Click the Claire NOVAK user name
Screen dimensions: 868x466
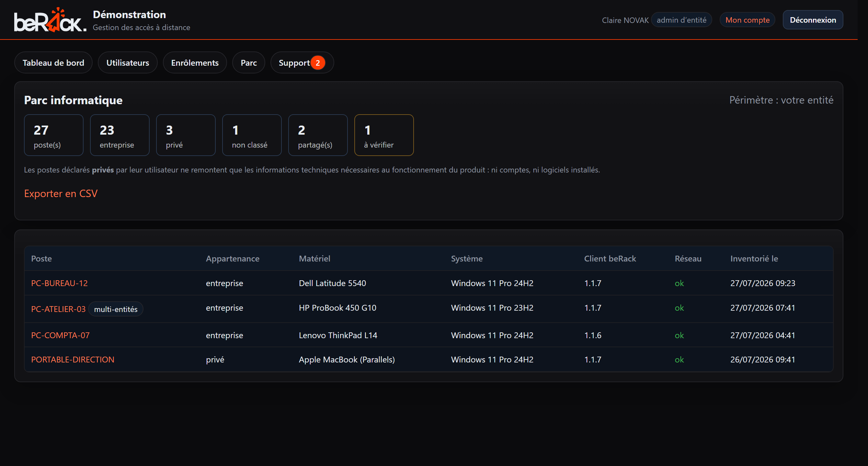coord(625,20)
